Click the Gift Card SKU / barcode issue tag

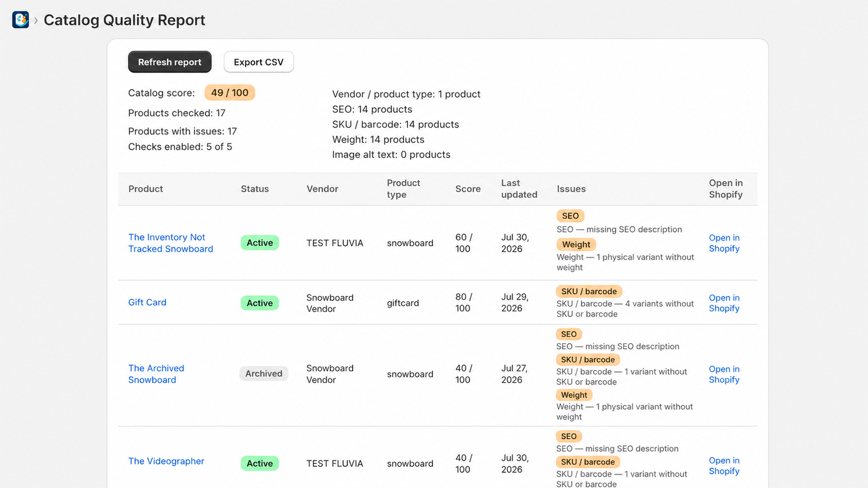589,291
